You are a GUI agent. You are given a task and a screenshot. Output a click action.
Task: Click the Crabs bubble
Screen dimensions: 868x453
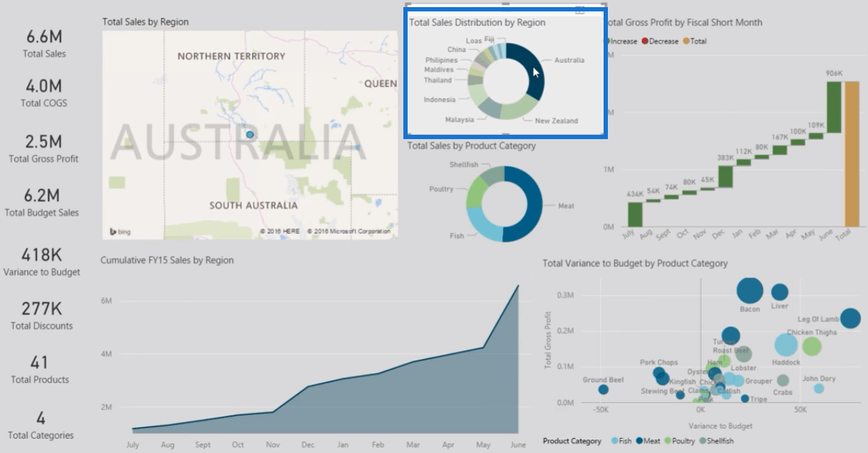click(x=782, y=381)
